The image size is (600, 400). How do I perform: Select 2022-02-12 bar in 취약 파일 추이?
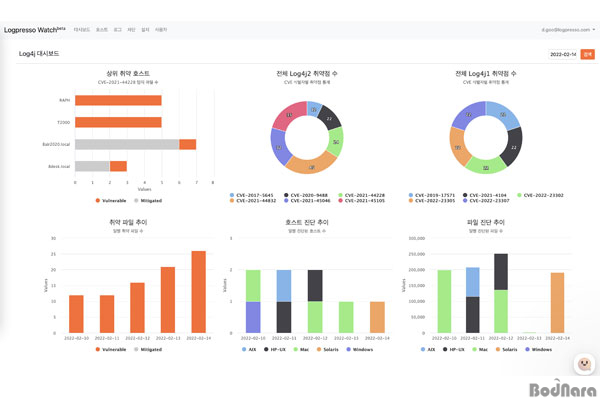tap(137, 308)
